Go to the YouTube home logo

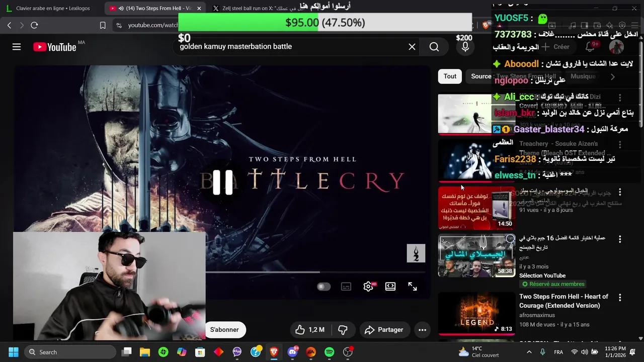(x=55, y=47)
